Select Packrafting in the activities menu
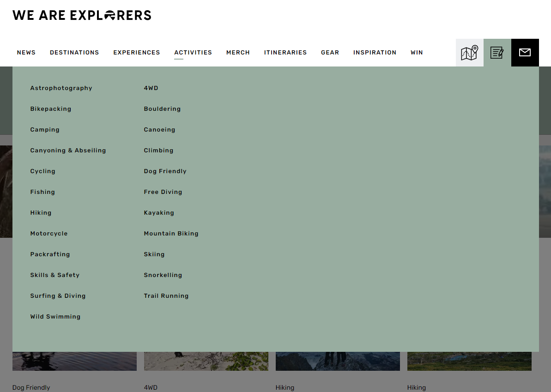The image size is (551, 392). [50, 254]
